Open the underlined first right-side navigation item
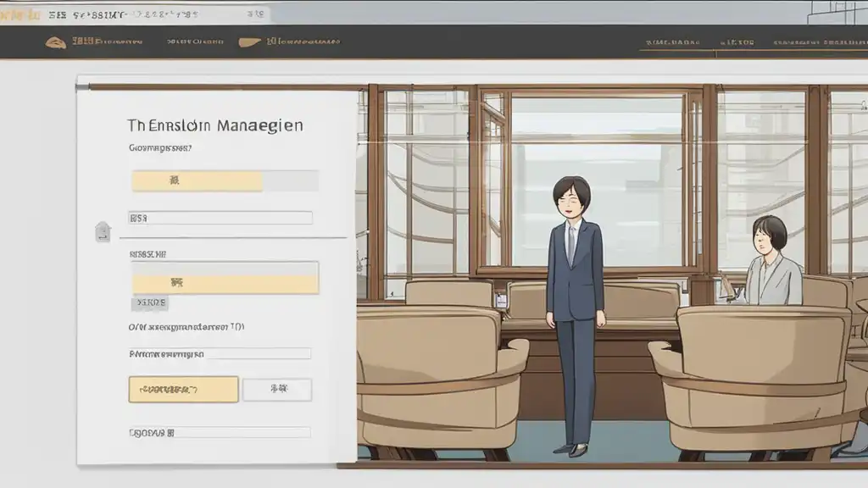The width and height of the screenshot is (868, 488). click(672, 42)
